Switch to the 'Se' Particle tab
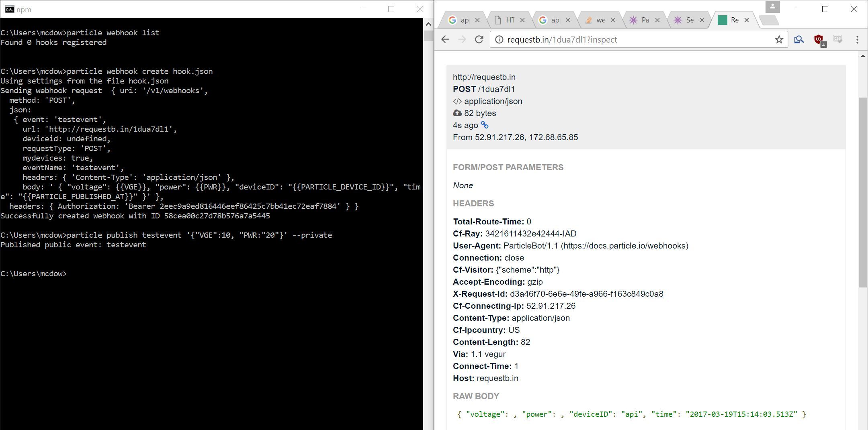The width and height of the screenshot is (868, 430). point(689,20)
